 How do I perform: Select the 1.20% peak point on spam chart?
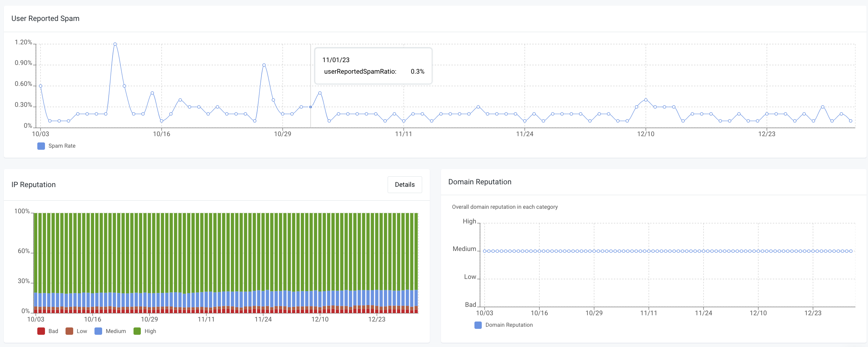point(115,44)
